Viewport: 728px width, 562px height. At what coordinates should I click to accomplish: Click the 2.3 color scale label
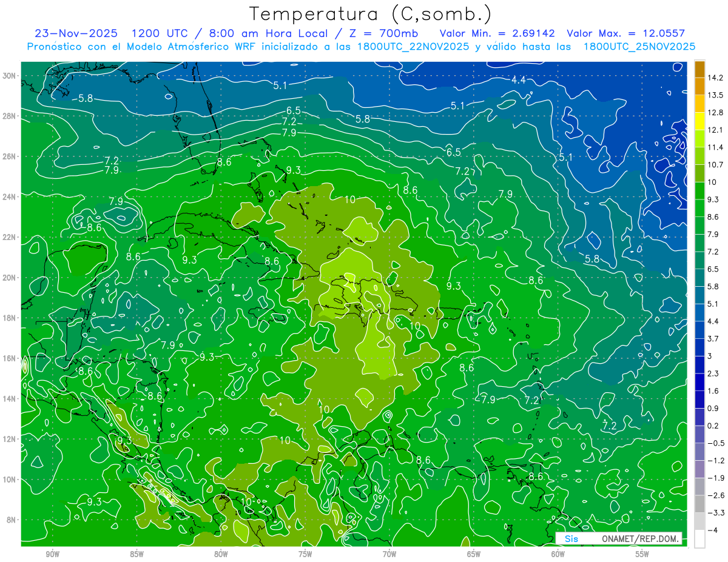tap(713, 373)
